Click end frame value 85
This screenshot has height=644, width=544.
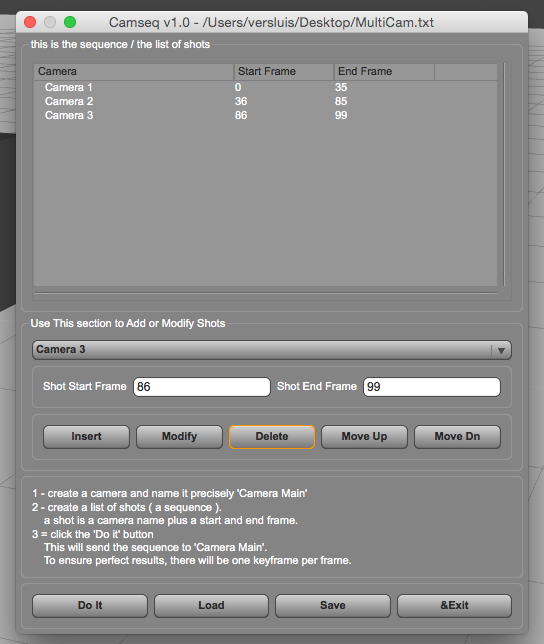click(x=341, y=101)
